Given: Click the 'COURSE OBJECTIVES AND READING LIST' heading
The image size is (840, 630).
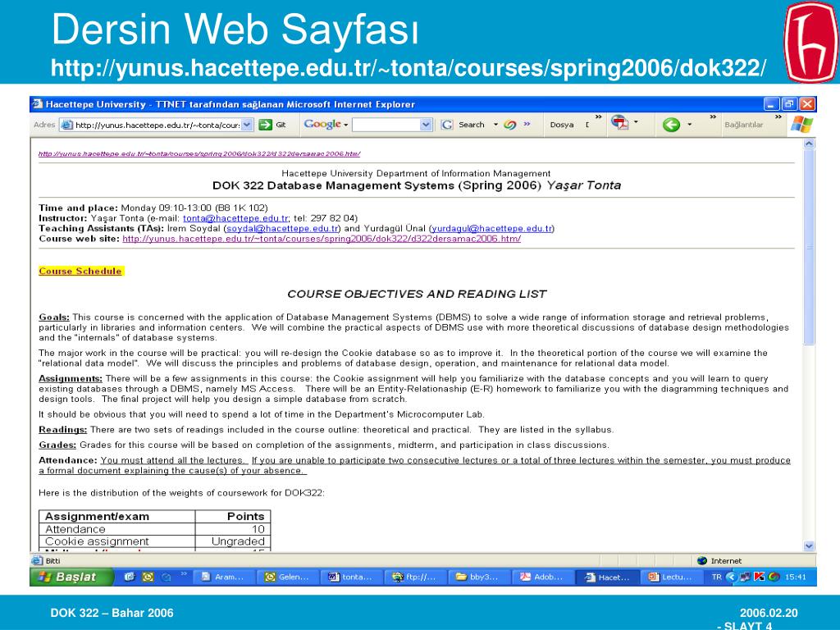Looking at the screenshot, I should click(417, 294).
